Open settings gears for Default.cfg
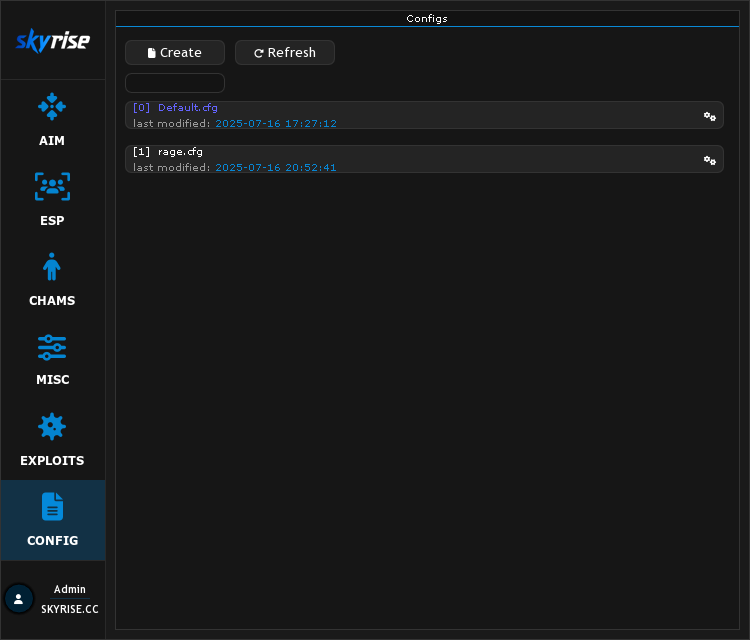Viewport: 750px width, 640px height. tap(710, 116)
